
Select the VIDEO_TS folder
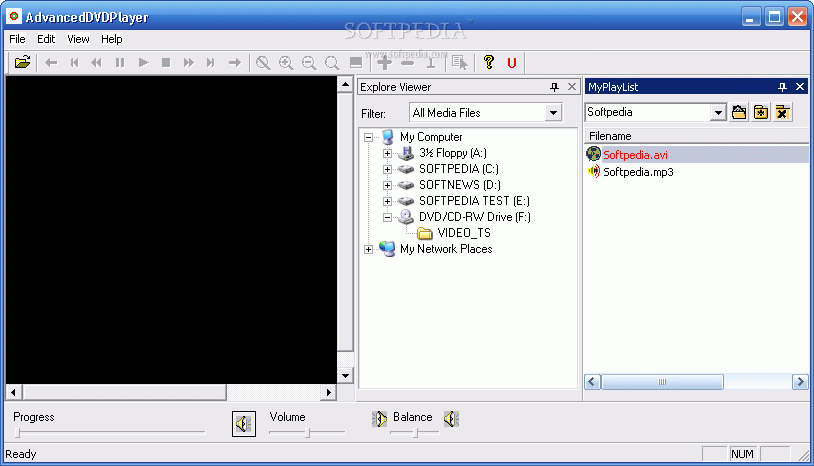464,233
